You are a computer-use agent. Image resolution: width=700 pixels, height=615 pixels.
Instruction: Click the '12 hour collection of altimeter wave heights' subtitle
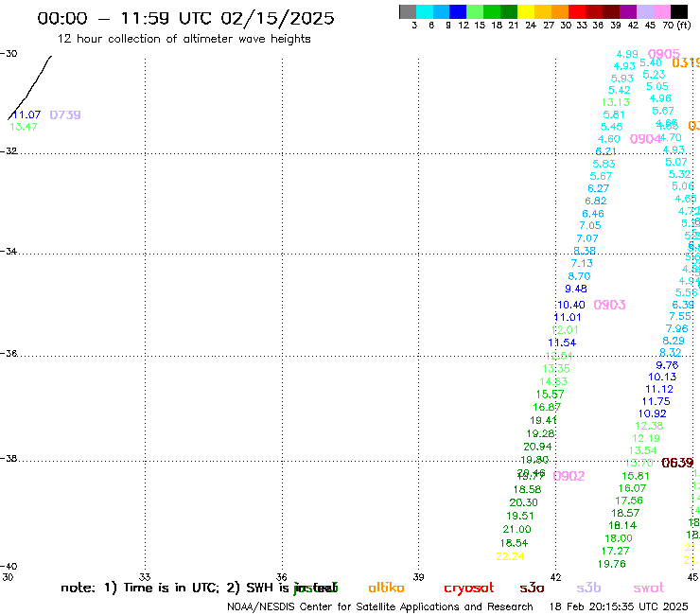tap(184, 39)
